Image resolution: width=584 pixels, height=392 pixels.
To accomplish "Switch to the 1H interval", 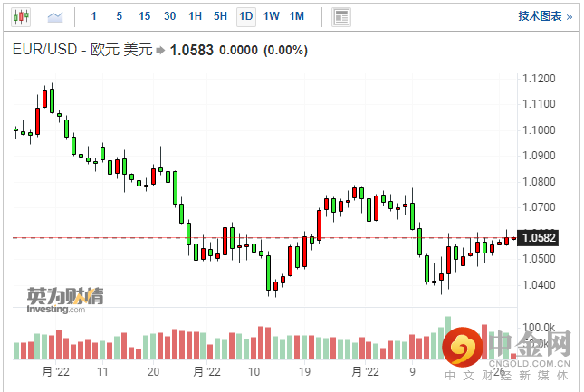I will (x=196, y=16).
